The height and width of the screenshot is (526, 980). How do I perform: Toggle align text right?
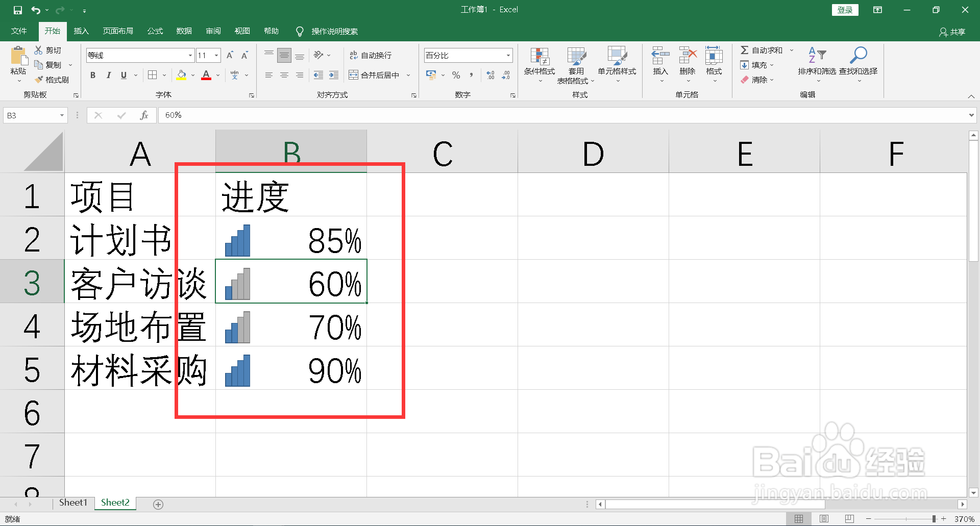(300, 75)
